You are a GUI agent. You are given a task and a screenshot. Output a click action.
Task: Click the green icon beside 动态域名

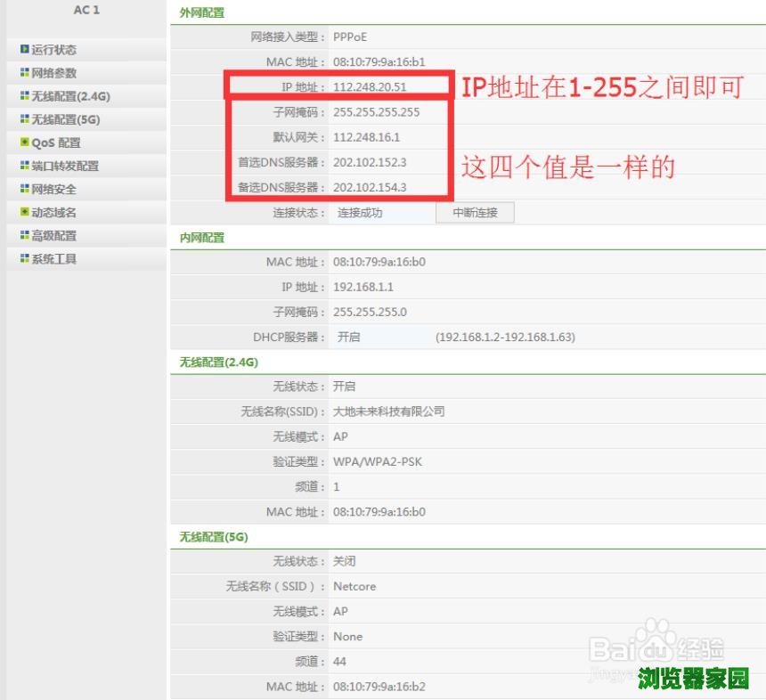click(25, 212)
